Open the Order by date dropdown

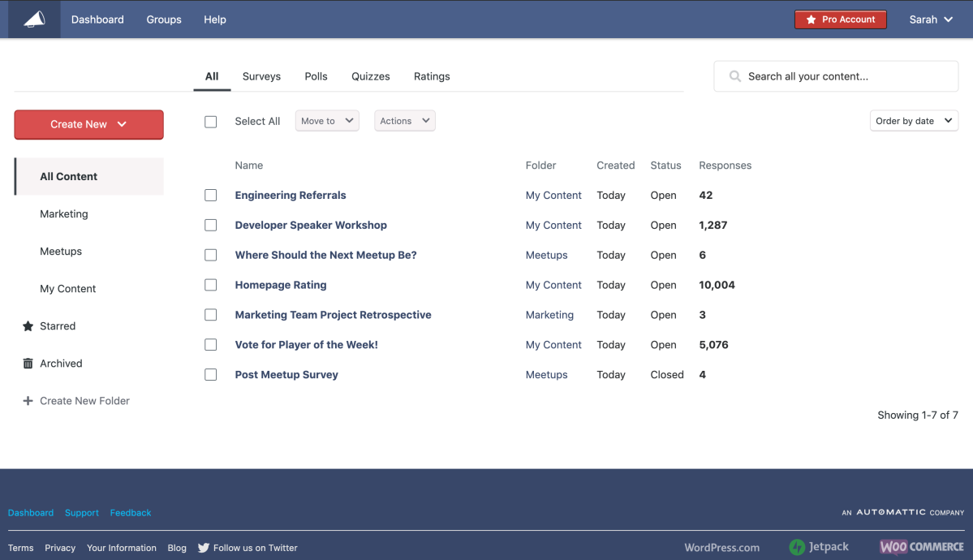[914, 120]
